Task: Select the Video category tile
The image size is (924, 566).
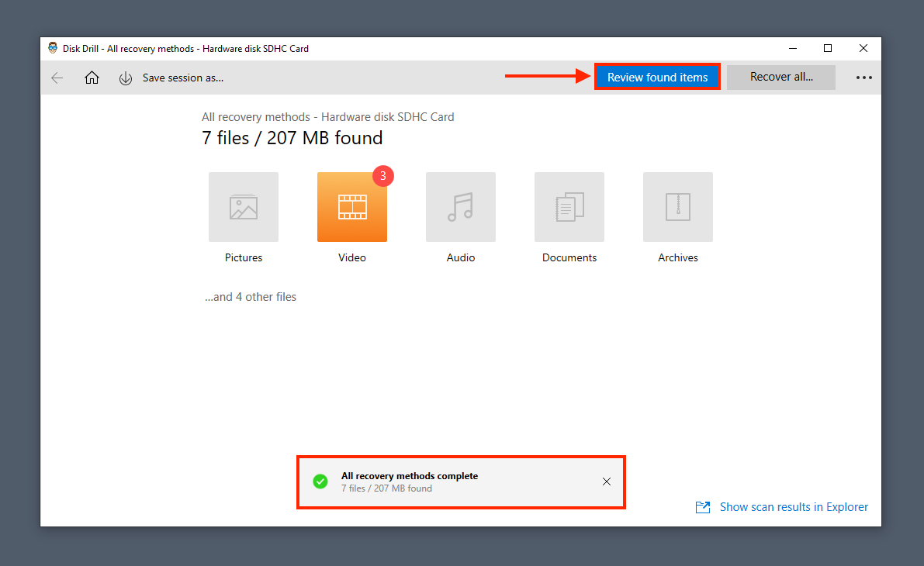Action: (x=351, y=207)
